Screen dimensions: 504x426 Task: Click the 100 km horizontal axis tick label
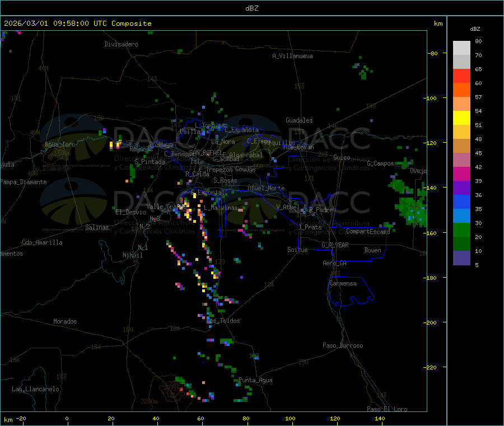[x=290, y=418]
